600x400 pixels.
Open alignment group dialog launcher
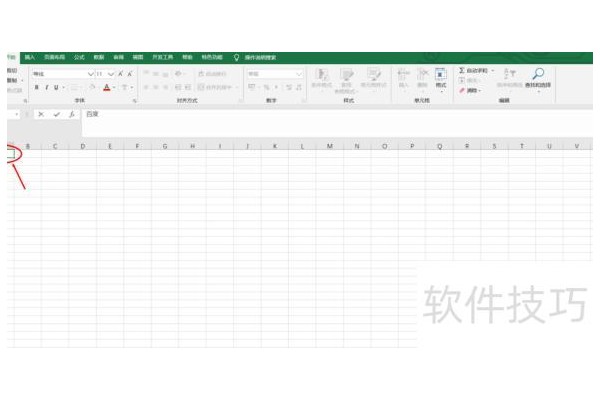(241, 101)
